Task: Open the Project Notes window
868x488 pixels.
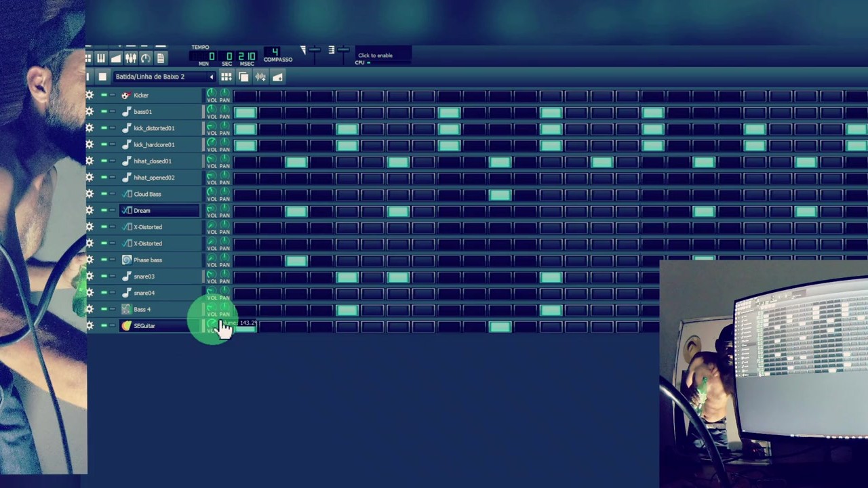Action: (x=161, y=58)
